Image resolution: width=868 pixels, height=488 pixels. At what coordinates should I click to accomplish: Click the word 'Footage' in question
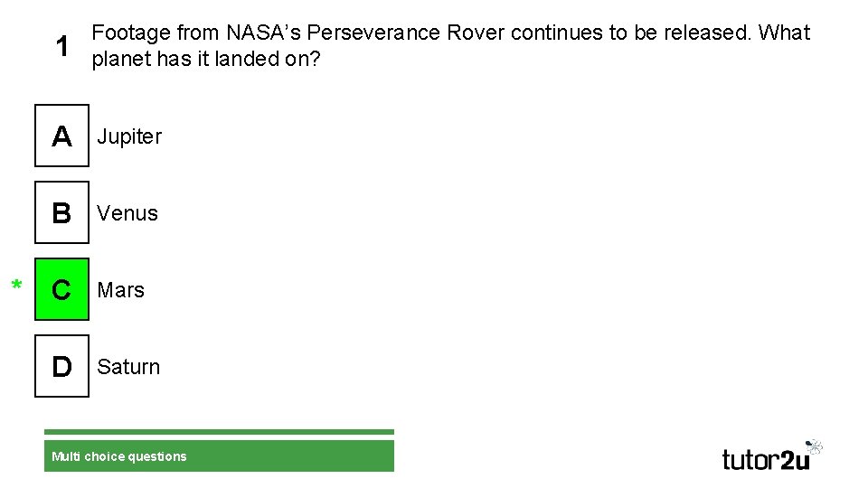(131, 33)
